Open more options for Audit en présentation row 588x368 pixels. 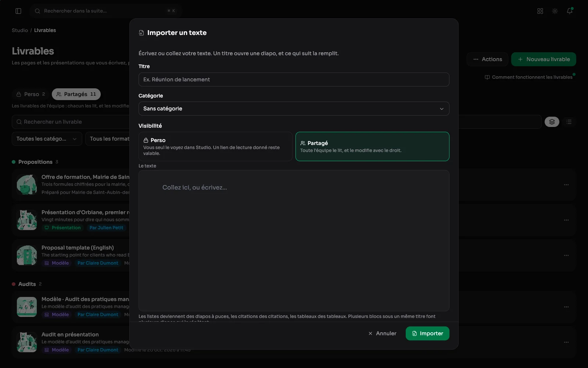(x=566, y=342)
